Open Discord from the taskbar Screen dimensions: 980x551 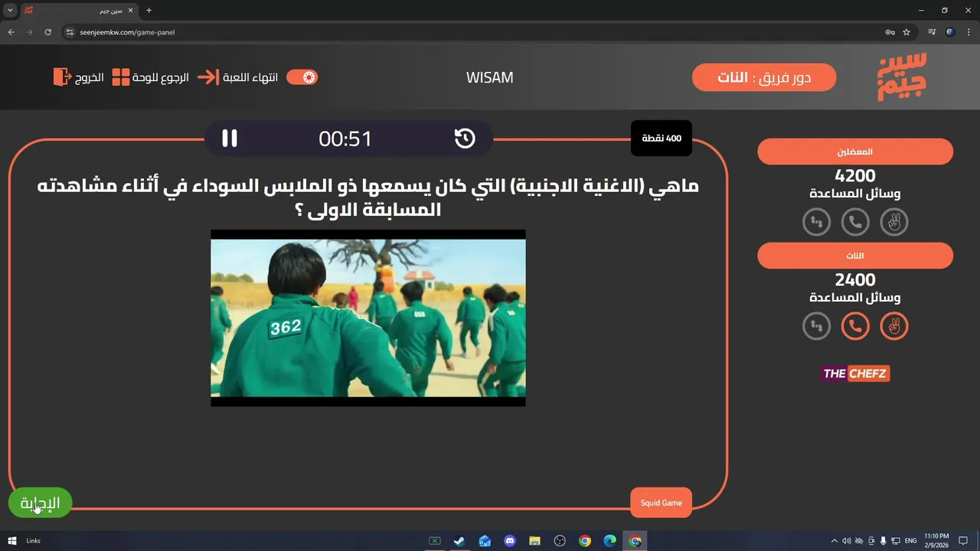tap(510, 541)
